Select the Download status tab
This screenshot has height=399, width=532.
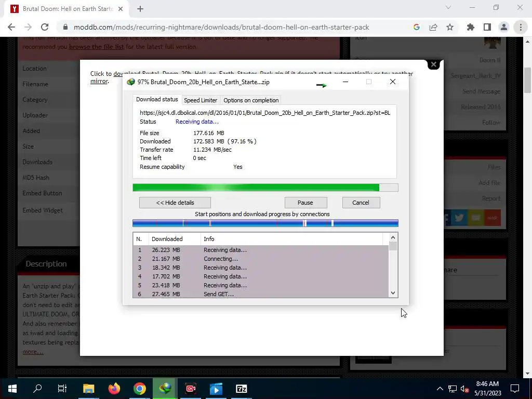157,99
